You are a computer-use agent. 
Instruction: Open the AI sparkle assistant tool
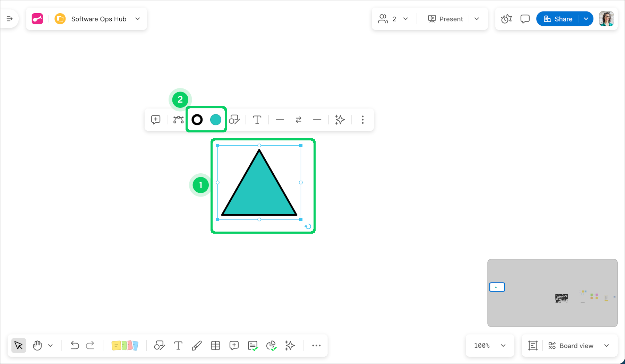click(290, 345)
